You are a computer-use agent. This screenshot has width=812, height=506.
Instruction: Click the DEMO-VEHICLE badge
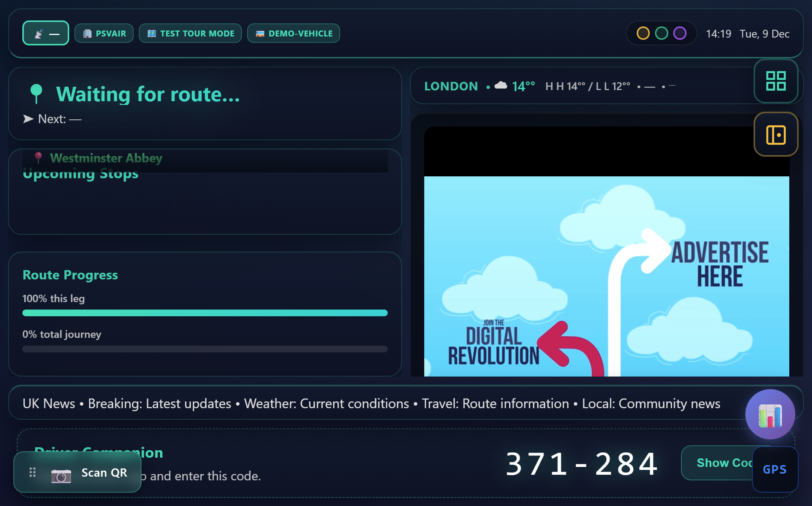click(x=294, y=33)
